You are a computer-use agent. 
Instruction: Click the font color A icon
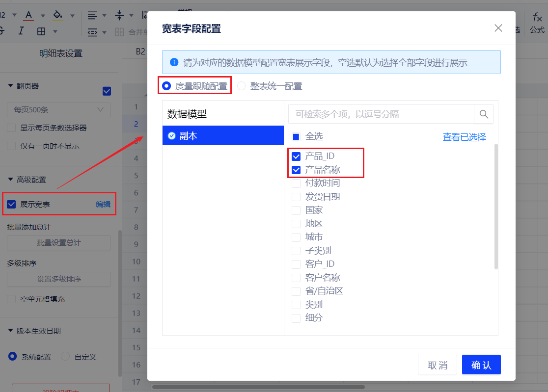[28, 15]
